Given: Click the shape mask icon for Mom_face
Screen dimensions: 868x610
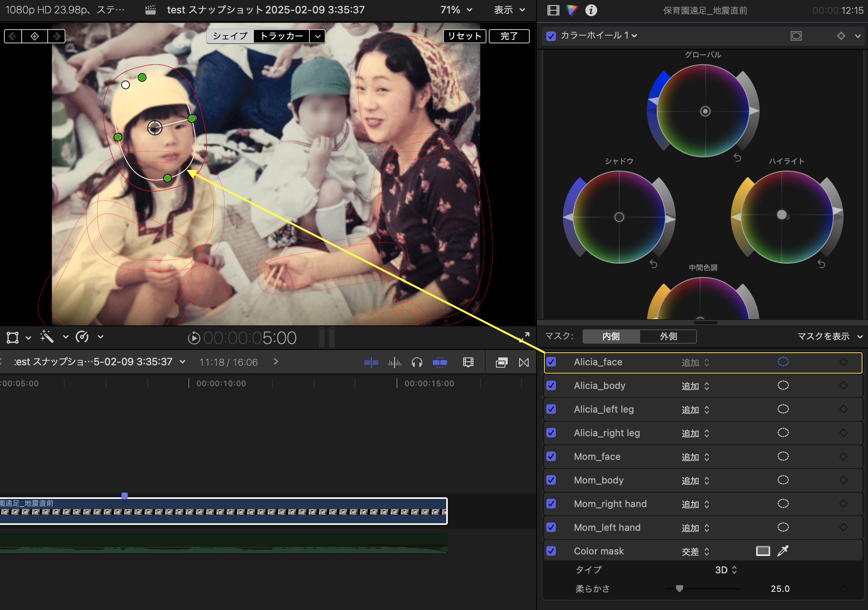Looking at the screenshot, I should pos(783,456).
